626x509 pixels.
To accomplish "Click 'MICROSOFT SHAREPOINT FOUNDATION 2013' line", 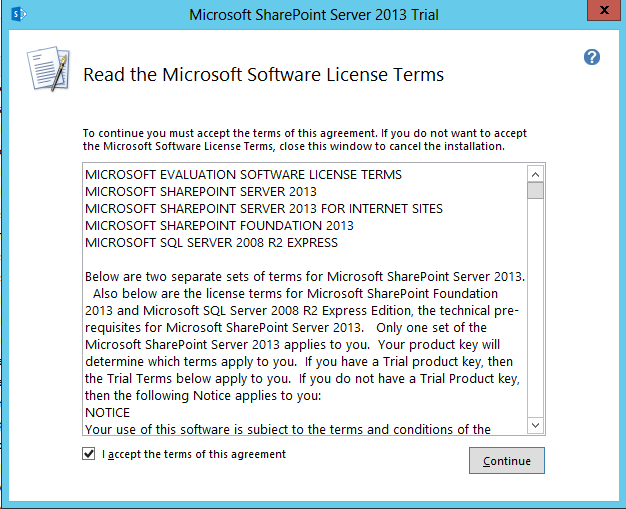I will pyautogui.click(x=219, y=226).
